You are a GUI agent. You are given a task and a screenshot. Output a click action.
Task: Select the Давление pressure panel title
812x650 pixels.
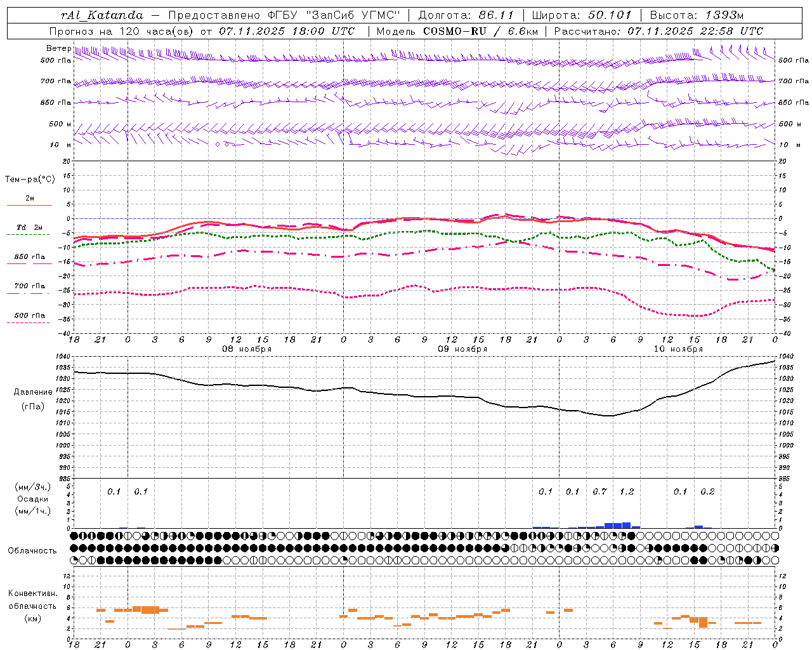[33, 392]
